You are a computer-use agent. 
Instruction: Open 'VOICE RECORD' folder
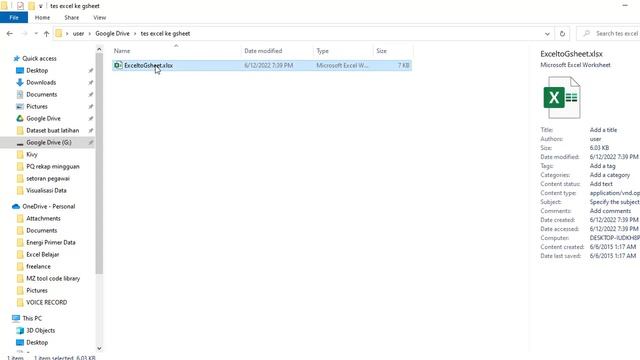point(47,302)
